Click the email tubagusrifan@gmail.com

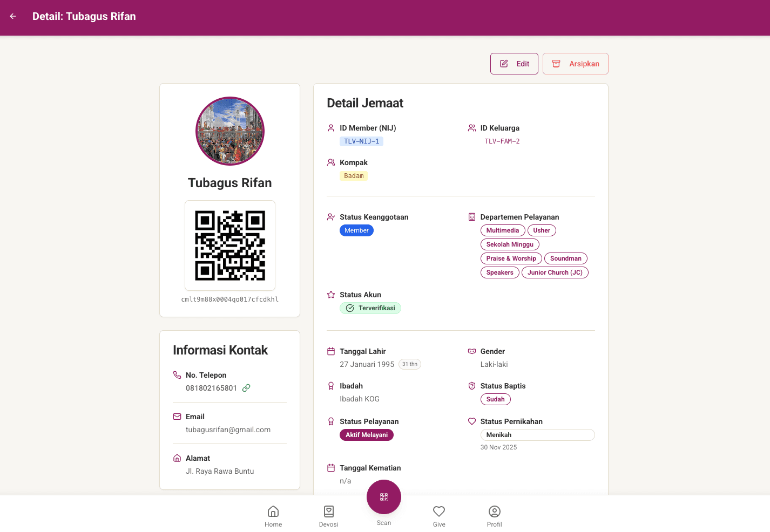pyautogui.click(x=228, y=429)
